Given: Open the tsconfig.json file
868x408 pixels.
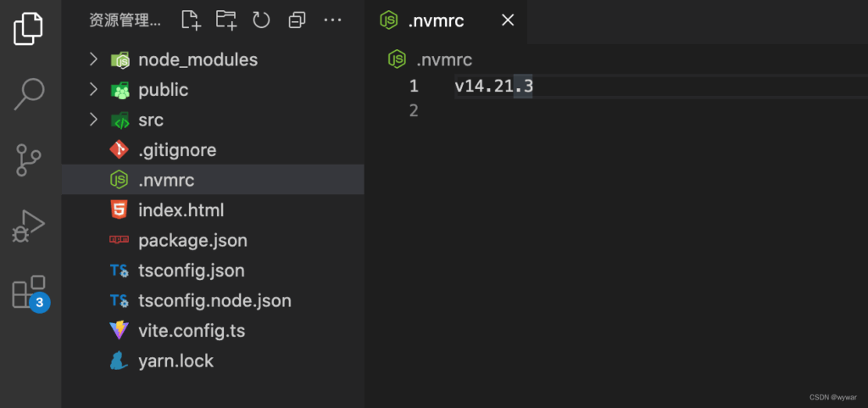Looking at the screenshot, I should [192, 271].
